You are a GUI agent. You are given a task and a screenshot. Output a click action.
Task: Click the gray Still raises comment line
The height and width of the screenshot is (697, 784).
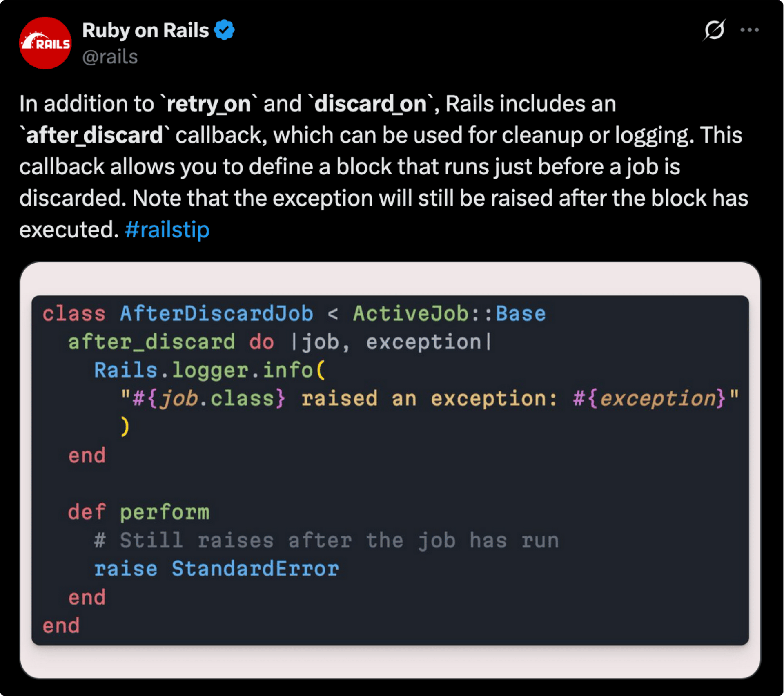327,541
